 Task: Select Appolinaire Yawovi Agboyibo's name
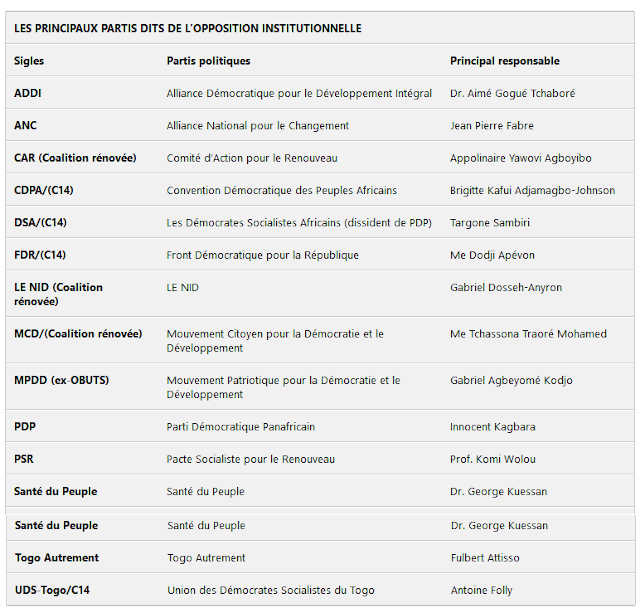[520, 158]
